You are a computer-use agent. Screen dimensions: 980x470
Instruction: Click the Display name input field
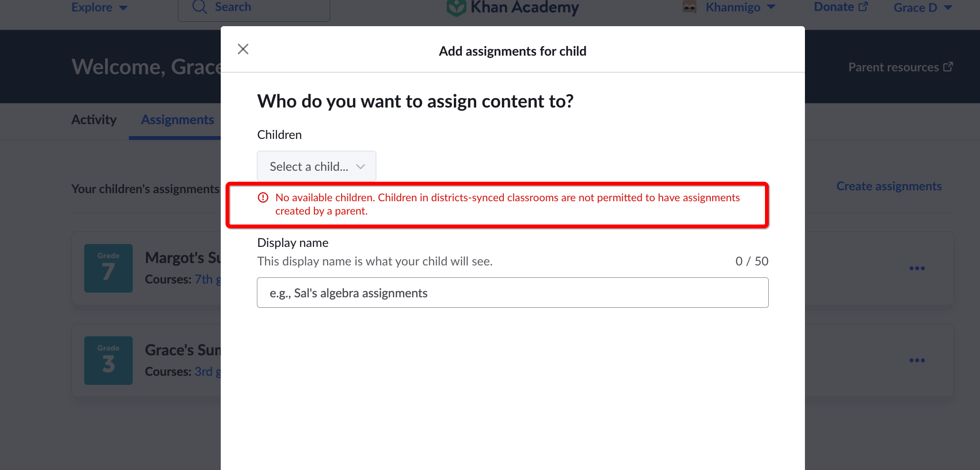512,293
